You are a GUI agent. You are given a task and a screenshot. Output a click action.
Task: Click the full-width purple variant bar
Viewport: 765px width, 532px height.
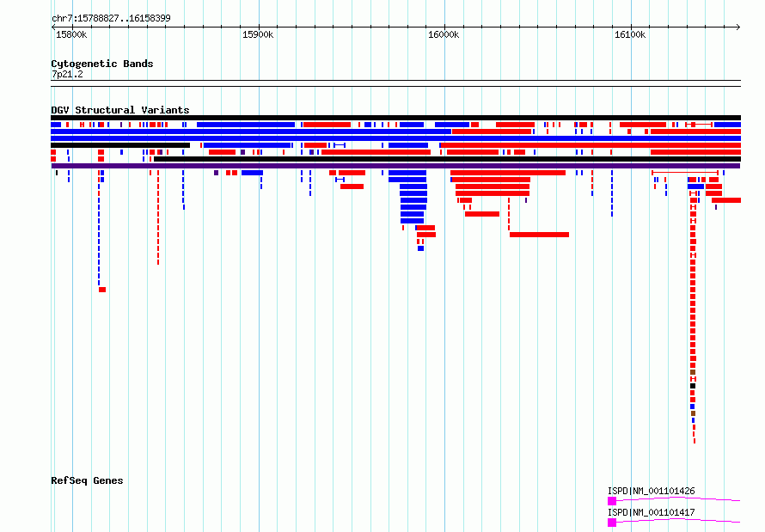point(395,166)
